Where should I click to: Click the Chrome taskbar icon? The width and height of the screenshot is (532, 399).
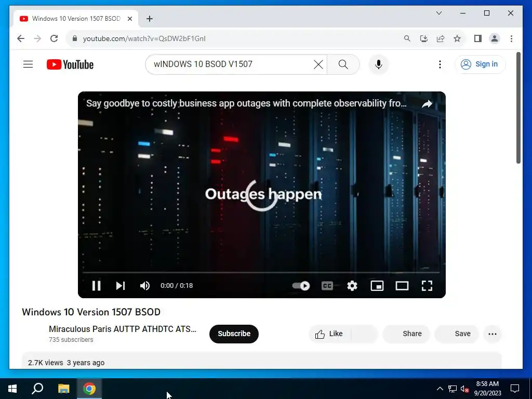click(89, 389)
